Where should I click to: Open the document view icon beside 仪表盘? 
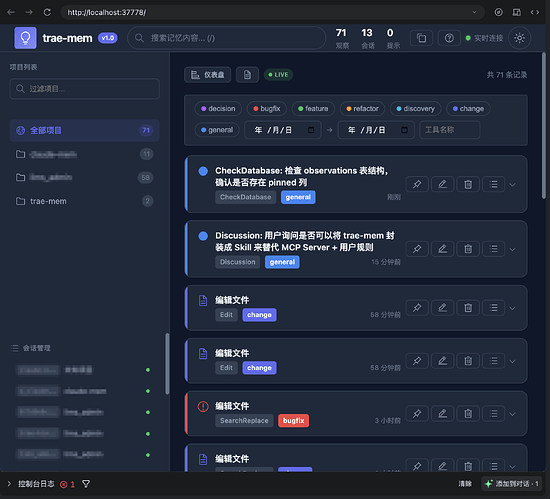click(247, 75)
